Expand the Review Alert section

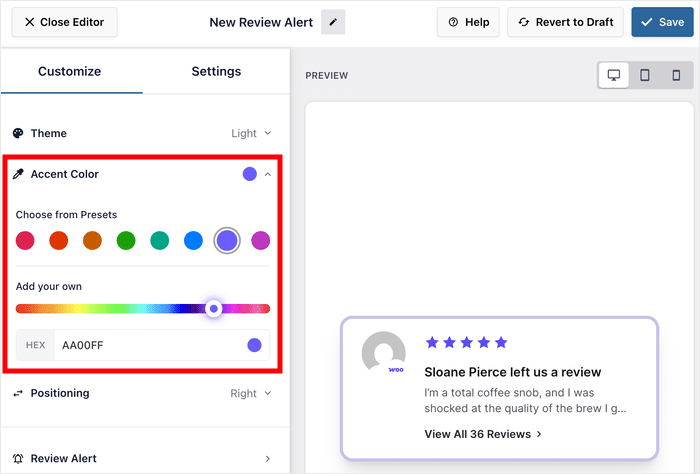pyautogui.click(x=267, y=458)
